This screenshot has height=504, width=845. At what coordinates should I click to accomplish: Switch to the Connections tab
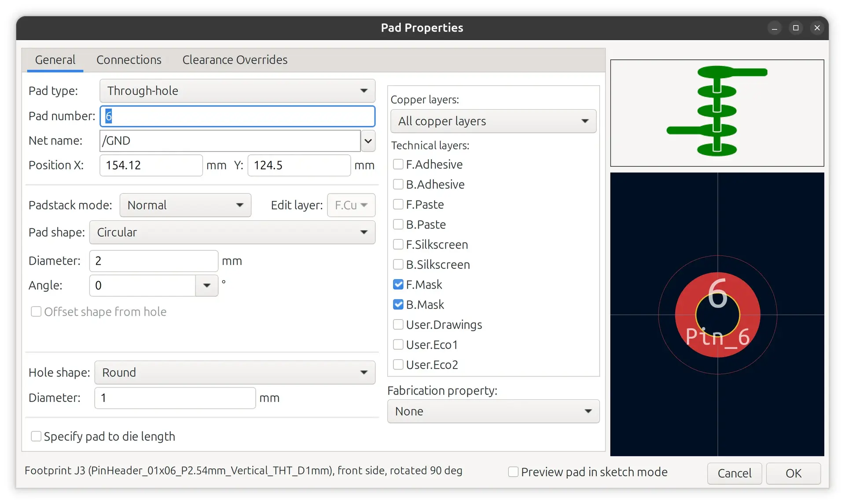(x=129, y=60)
